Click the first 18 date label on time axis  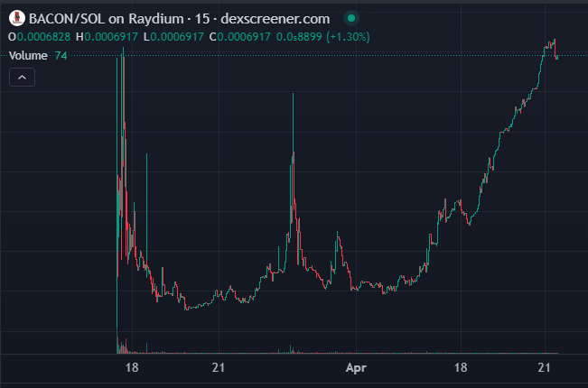[x=132, y=367]
